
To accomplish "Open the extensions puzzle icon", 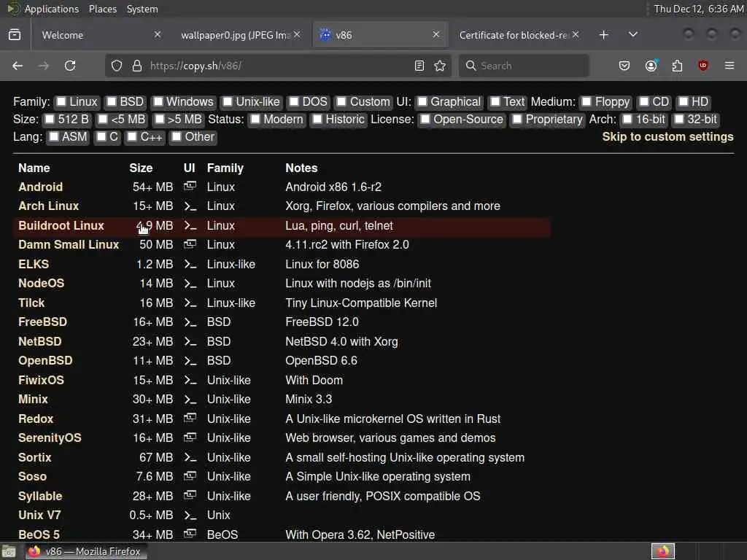I will coord(677,66).
